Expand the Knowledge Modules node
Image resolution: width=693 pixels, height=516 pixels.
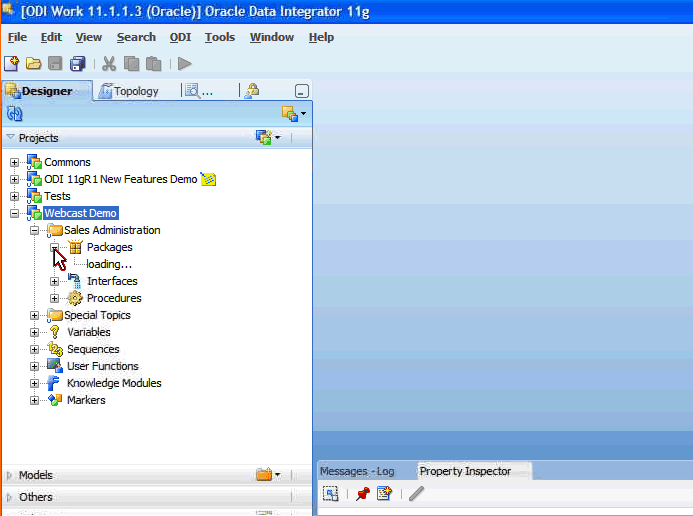click(34, 383)
